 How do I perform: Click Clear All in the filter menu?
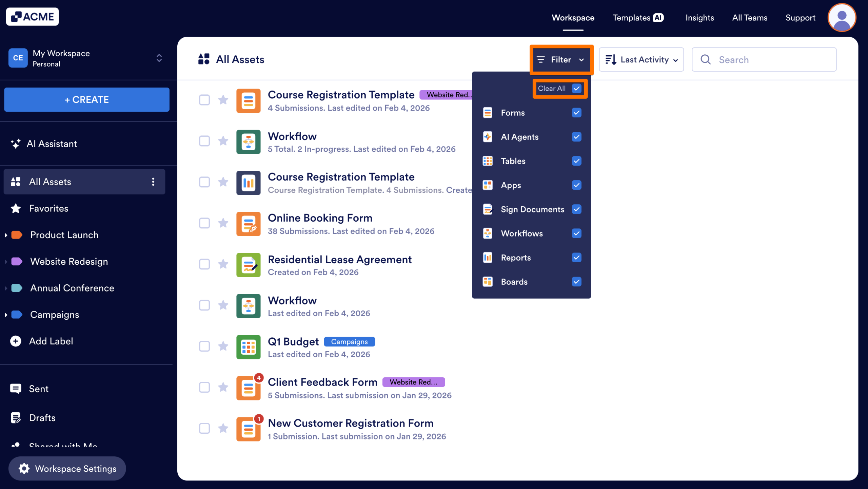tap(552, 88)
